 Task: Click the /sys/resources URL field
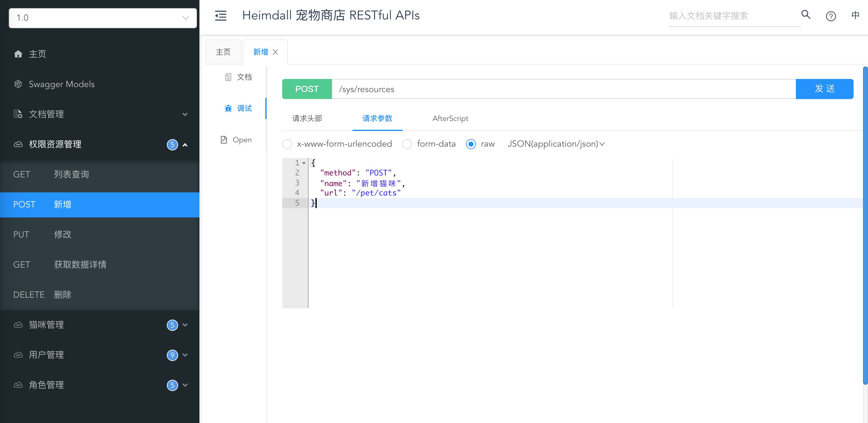[564, 89]
